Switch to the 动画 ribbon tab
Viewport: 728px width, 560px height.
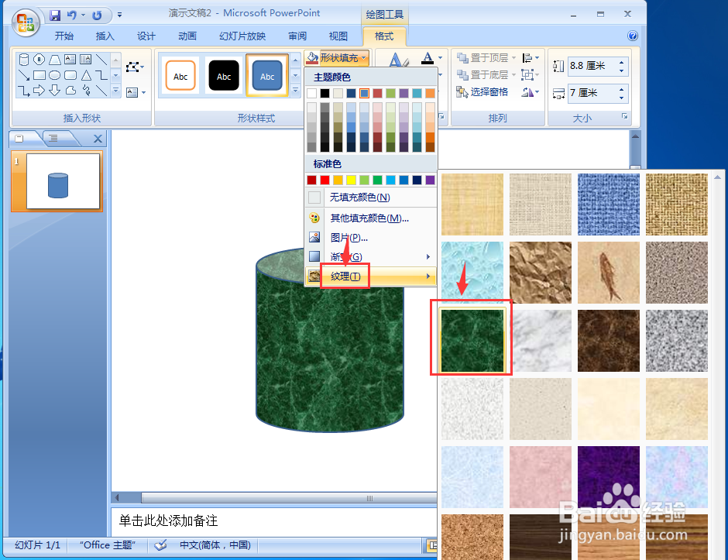coord(187,36)
